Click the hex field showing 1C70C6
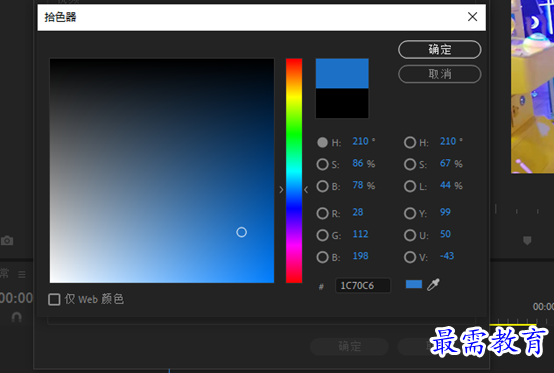The height and width of the screenshot is (373, 554). [363, 285]
